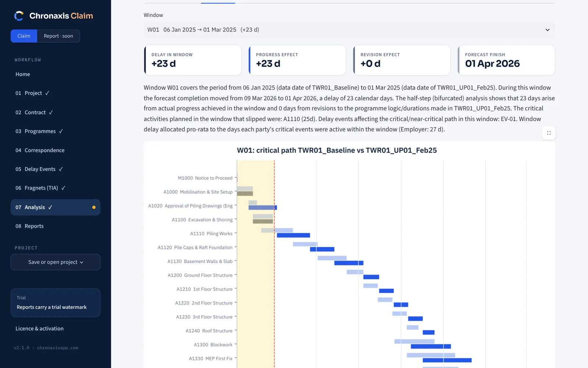Click the A1000 Mobilisation & Site Setup label
Viewport: 588px width, 368px height.
click(x=198, y=192)
